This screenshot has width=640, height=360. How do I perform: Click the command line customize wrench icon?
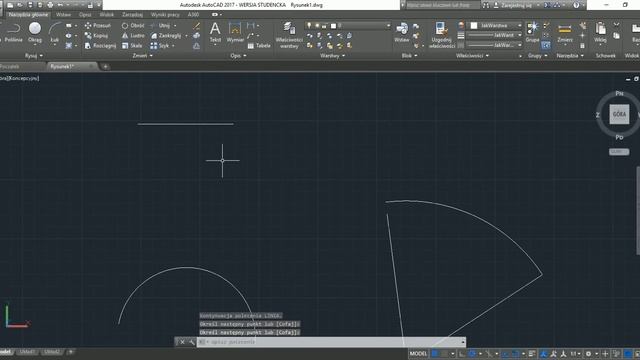click(x=191, y=342)
